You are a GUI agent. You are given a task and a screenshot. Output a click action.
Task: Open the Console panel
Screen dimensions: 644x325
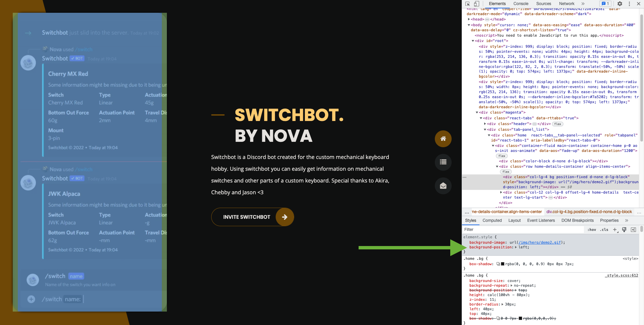[520, 4]
